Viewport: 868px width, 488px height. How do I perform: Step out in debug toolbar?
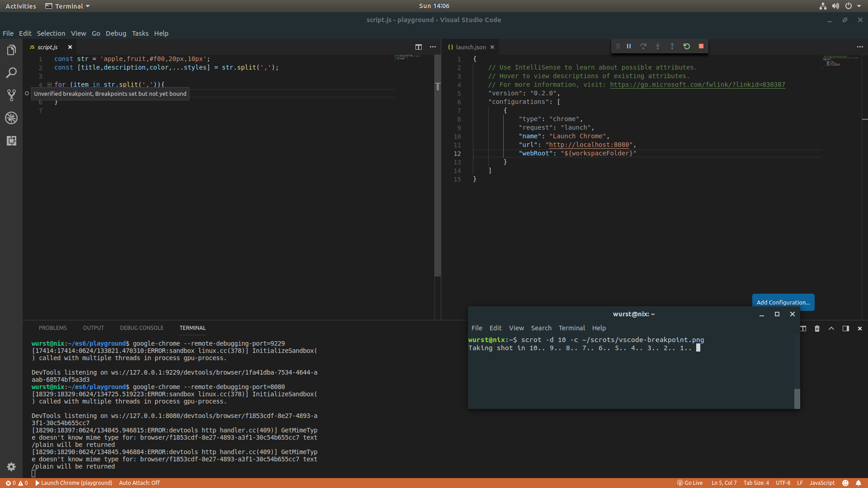(x=672, y=46)
